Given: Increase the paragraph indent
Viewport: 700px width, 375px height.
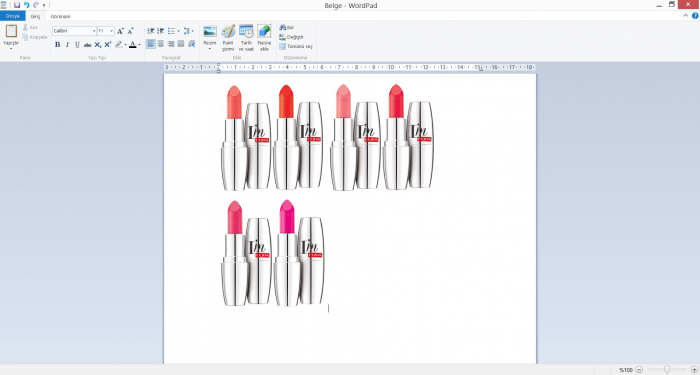Looking at the screenshot, I should point(161,31).
